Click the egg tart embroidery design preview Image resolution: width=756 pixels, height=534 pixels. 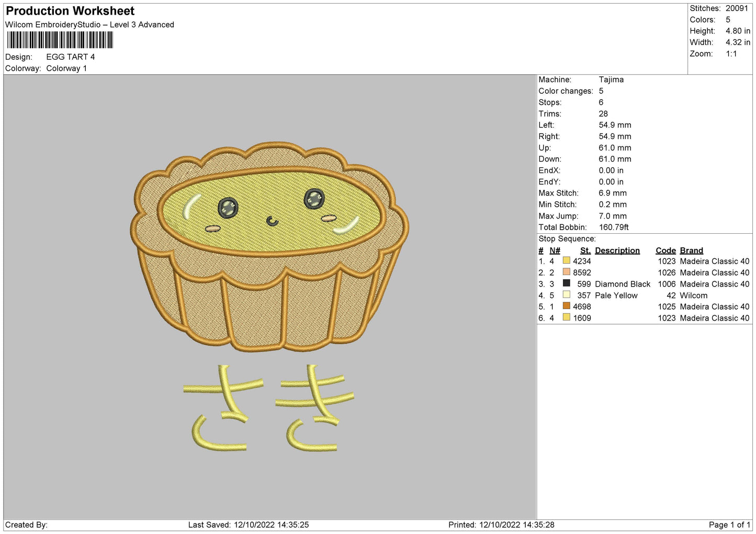[269, 246]
